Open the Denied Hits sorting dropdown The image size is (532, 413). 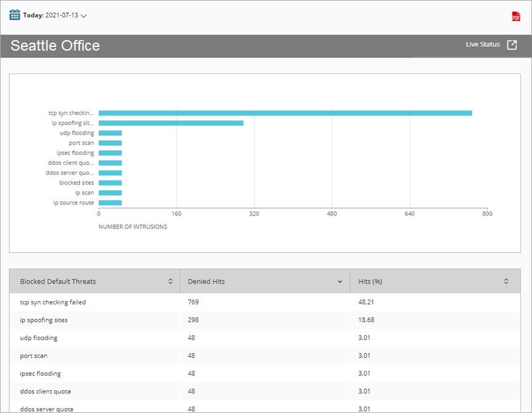point(339,281)
